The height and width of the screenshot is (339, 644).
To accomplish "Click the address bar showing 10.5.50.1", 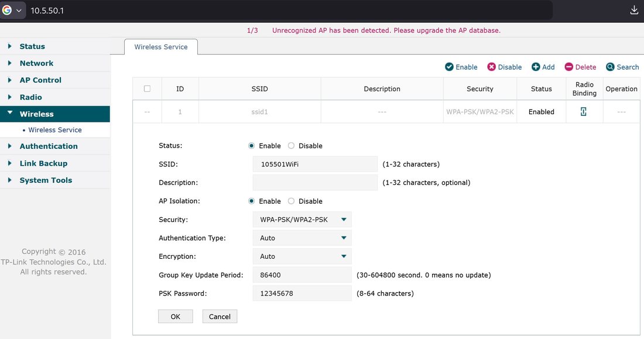I will (287, 11).
